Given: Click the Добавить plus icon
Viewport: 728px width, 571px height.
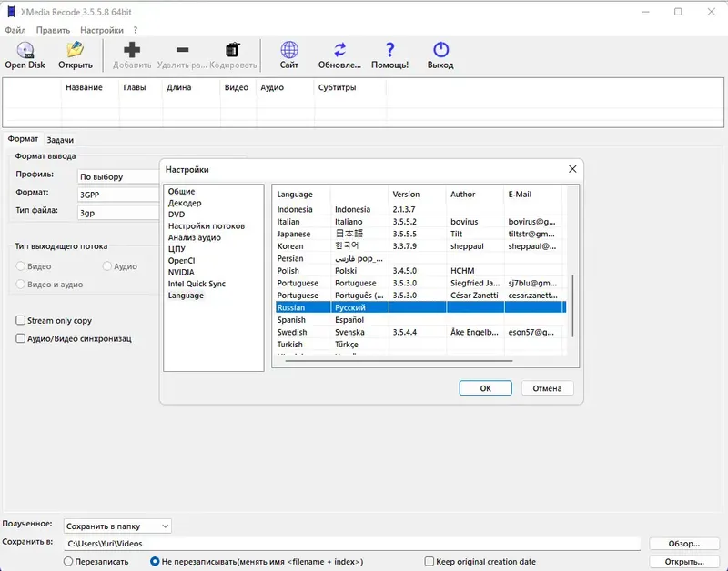Looking at the screenshot, I should click(x=132, y=50).
